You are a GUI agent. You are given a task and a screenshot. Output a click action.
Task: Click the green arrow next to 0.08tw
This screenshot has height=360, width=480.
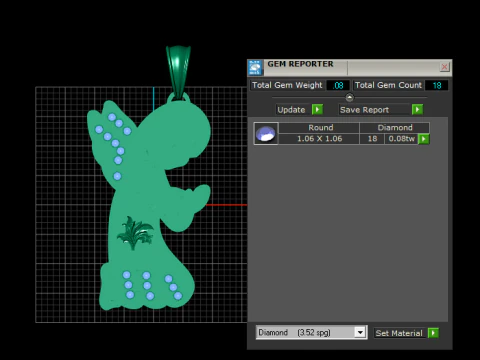pos(423,139)
